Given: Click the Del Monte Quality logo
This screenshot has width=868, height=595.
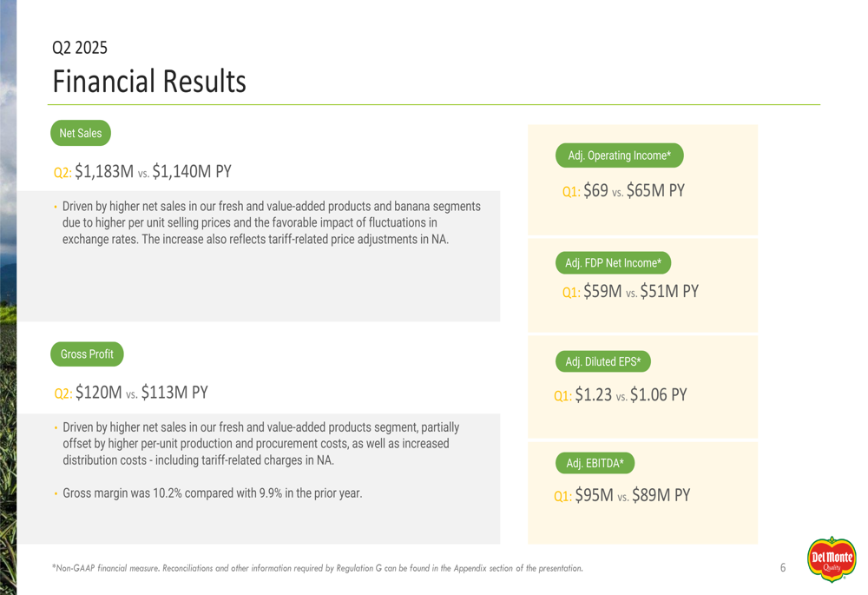Looking at the screenshot, I should coord(832,559).
